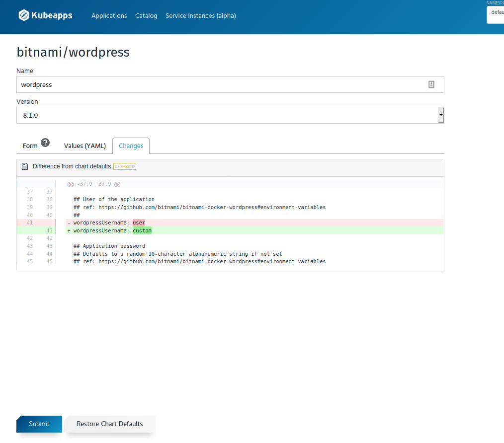Screen dimensions: 504x443
Task: Select removed line wordpressUsername: user
Action: (230, 222)
